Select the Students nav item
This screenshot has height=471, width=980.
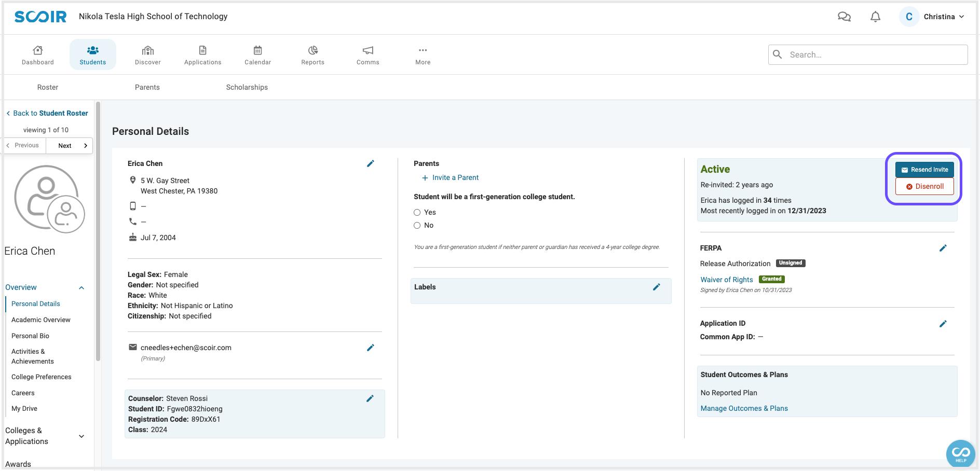93,55
